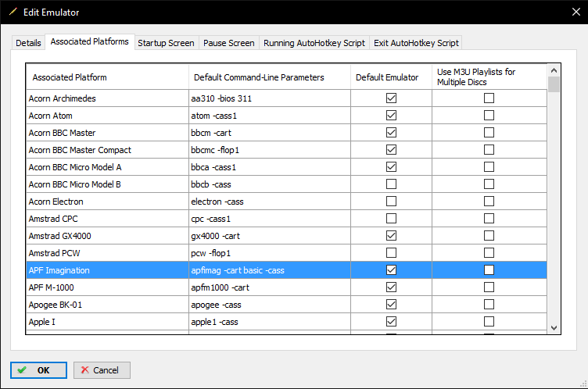Viewport: 588px width, 389px height.
Task: Toggle Default Emulator for Acorn BBC Master
Action: click(x=391, y=133)
